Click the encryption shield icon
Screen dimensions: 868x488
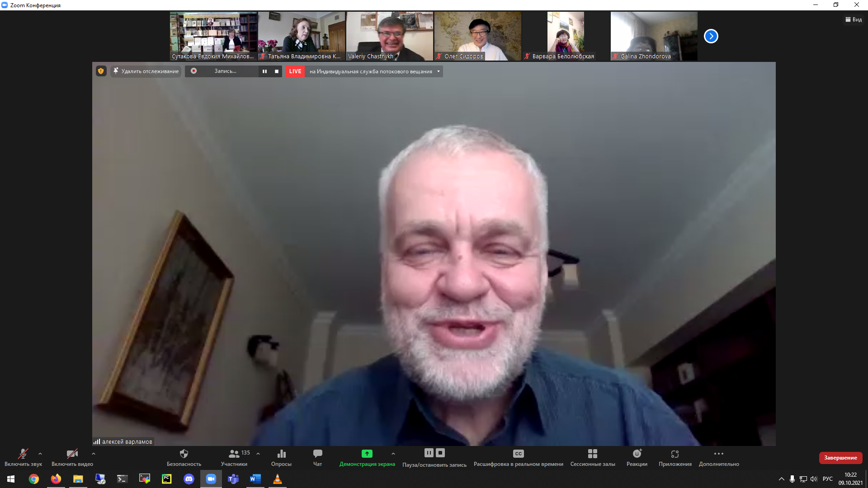(101, 71)
